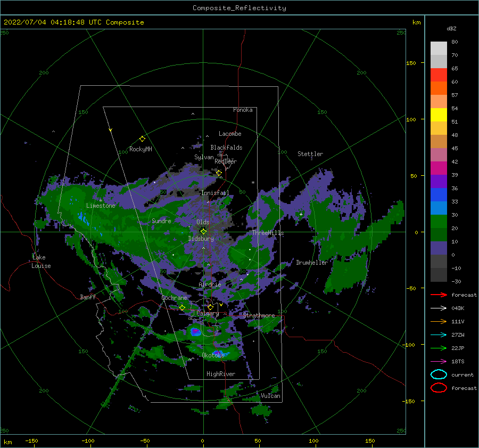Click the Olds city label
Image resolution: width=479 pixels, height=448 pixels.
click(203, 222)
